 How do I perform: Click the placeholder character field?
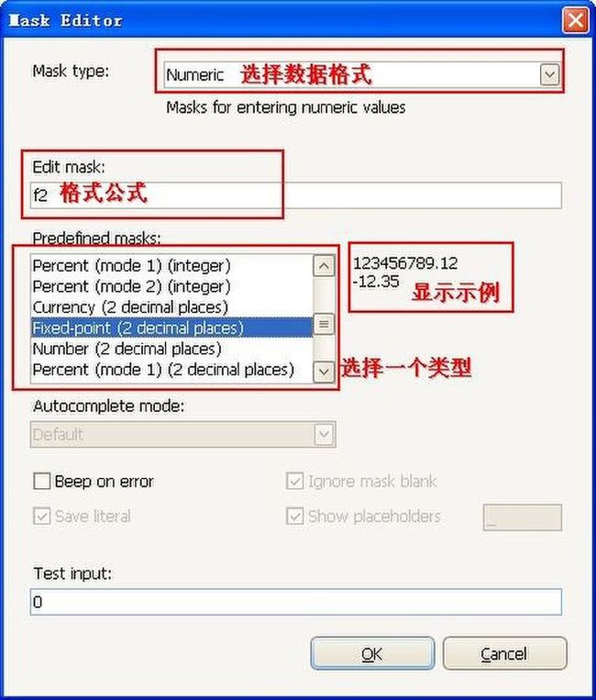[x=523, y=517]
